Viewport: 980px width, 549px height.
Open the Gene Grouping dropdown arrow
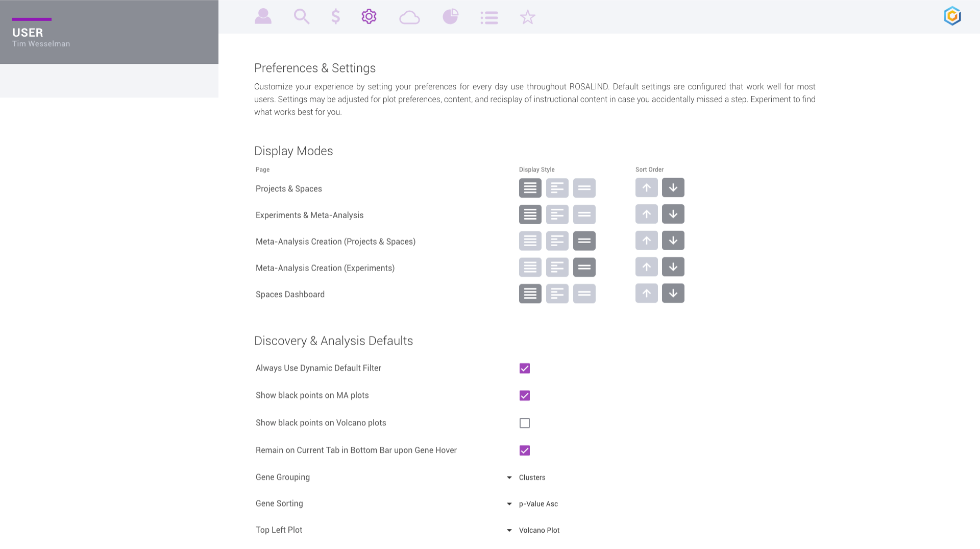click(509, 478)
